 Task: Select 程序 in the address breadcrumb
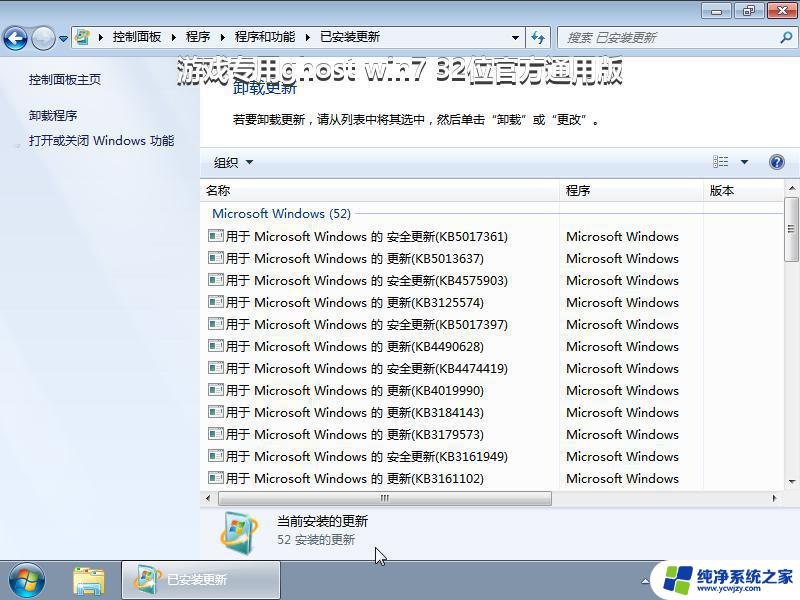coord(198,37)
